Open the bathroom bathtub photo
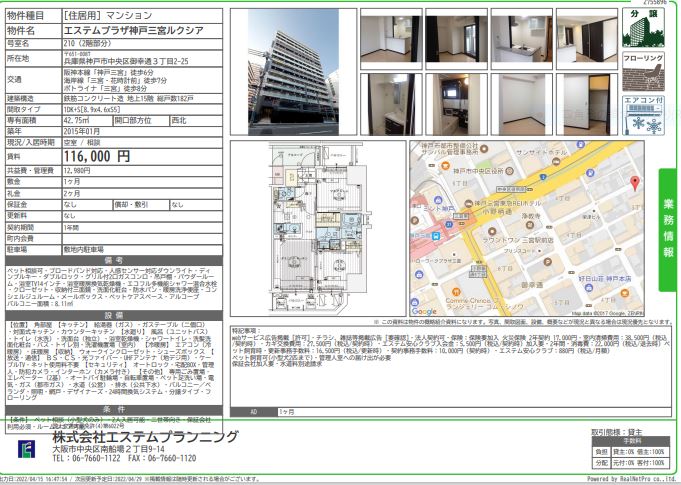The height and width of the screenshot is (485, 681). (456, 104)
